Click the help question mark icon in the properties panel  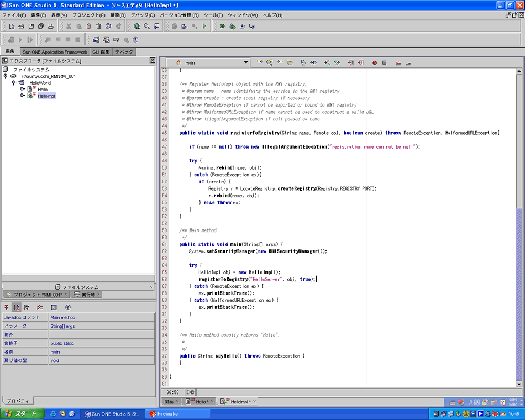coord(68,307)
